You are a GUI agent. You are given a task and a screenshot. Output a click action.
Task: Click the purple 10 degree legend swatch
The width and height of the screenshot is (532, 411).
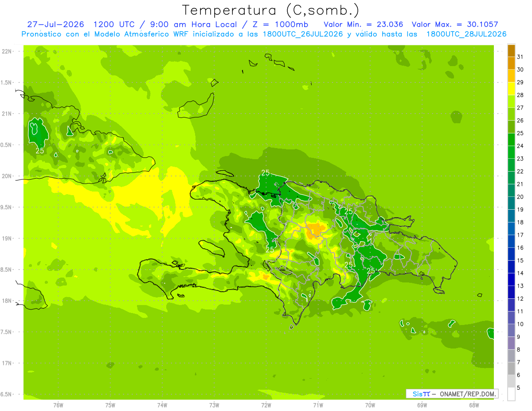coord(511,318)
